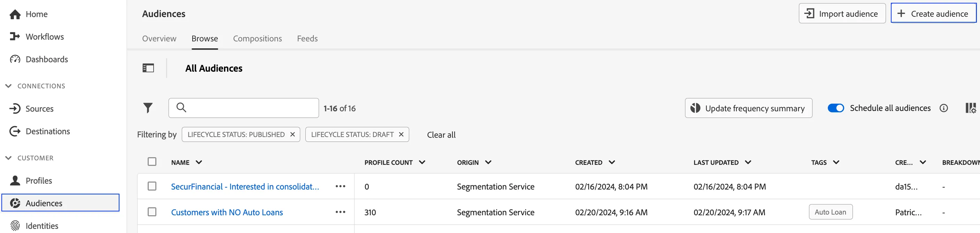
Task: Collapse the Connections section
Action: 8,86
